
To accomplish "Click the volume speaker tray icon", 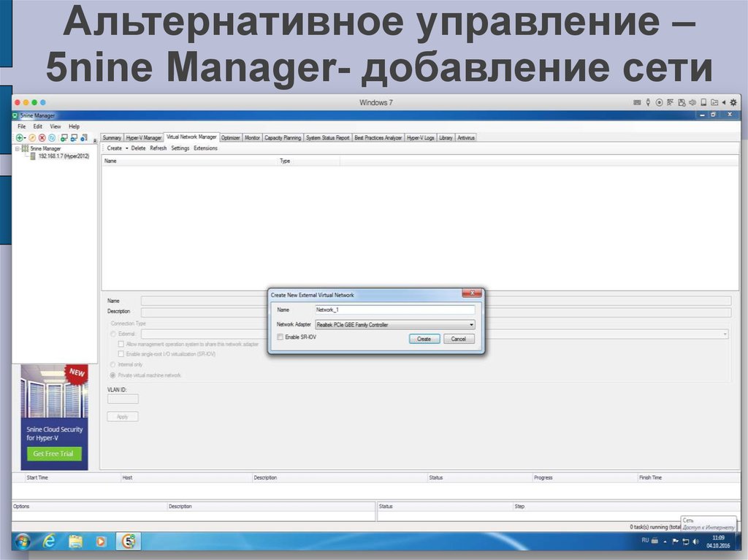I will point(695,542).
